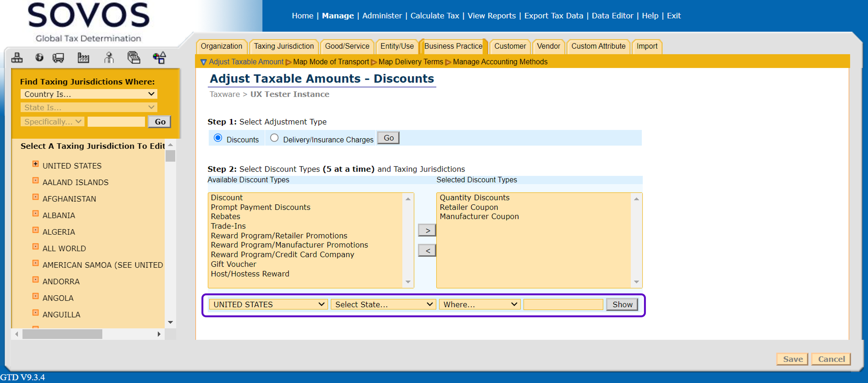Select Delivery/Insurance Charges radio option
This screenshot has width=868, height=383.
coord(274,138)
